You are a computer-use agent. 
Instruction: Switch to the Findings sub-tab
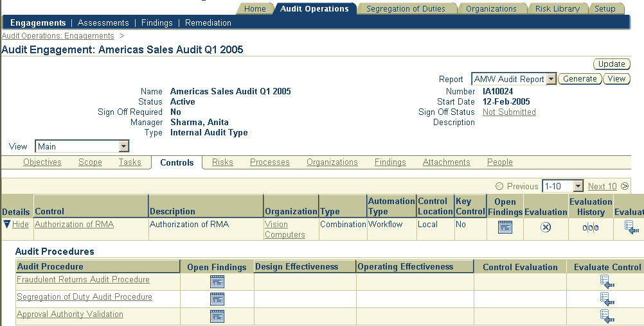tap(389, 162)
